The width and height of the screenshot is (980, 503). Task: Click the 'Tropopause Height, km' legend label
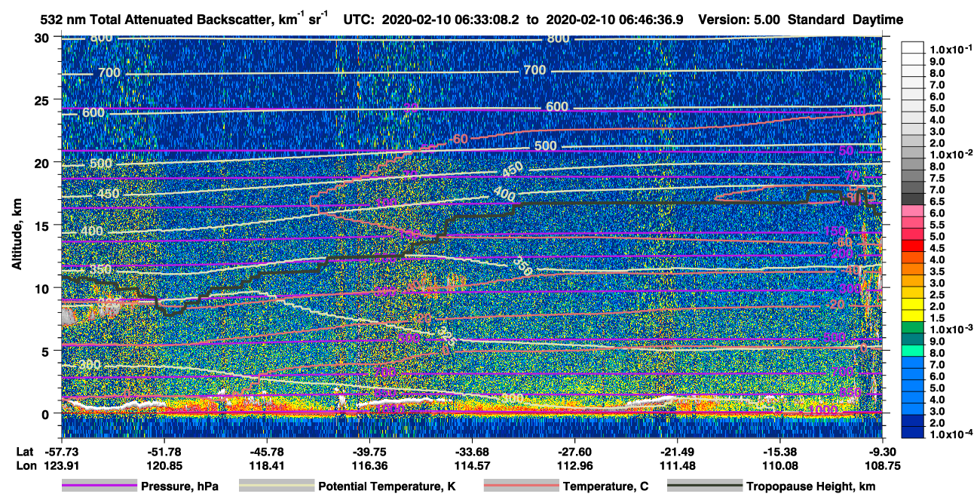[811, 487]
